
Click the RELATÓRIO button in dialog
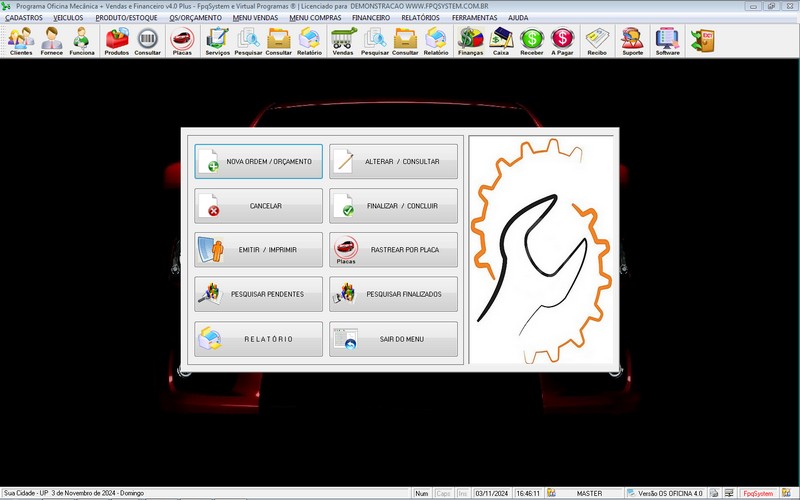258,339
